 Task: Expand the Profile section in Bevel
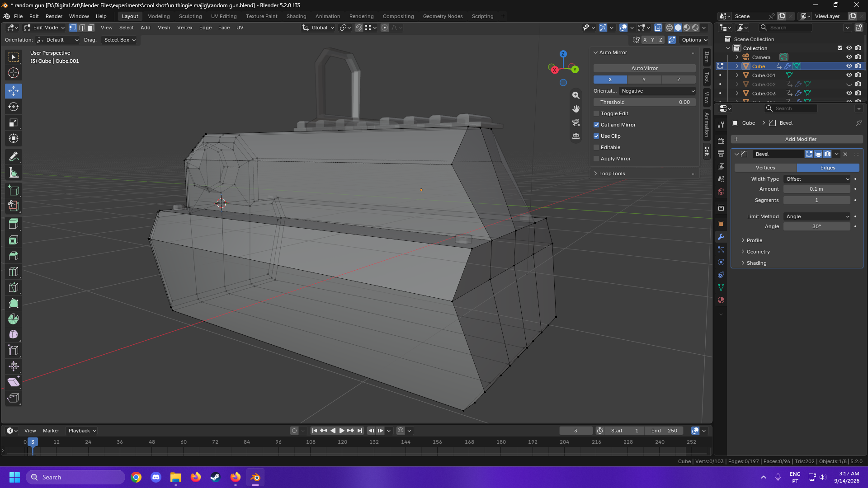point(754,240)
